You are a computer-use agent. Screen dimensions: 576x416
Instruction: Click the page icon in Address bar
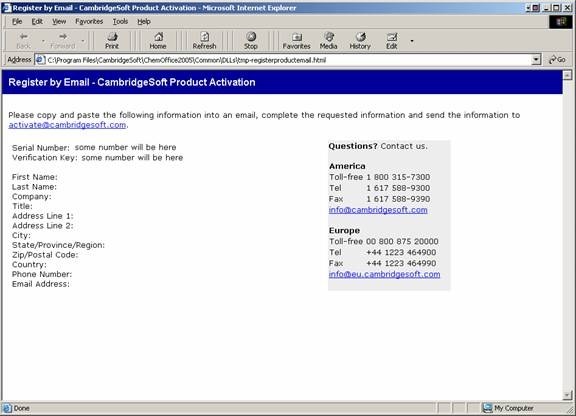point(40,60)
